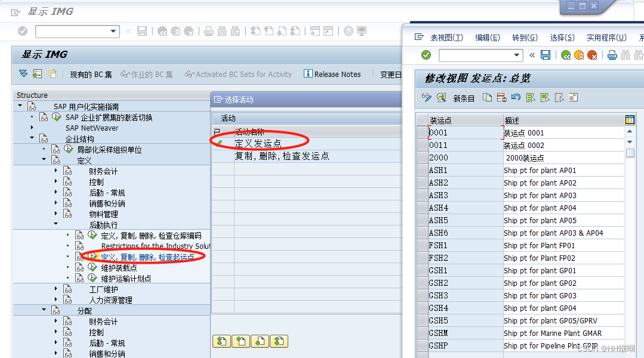
Task: Click execute icon for 定义, 复制, 删除, 检查仓库编码
Action: [93, 235]
